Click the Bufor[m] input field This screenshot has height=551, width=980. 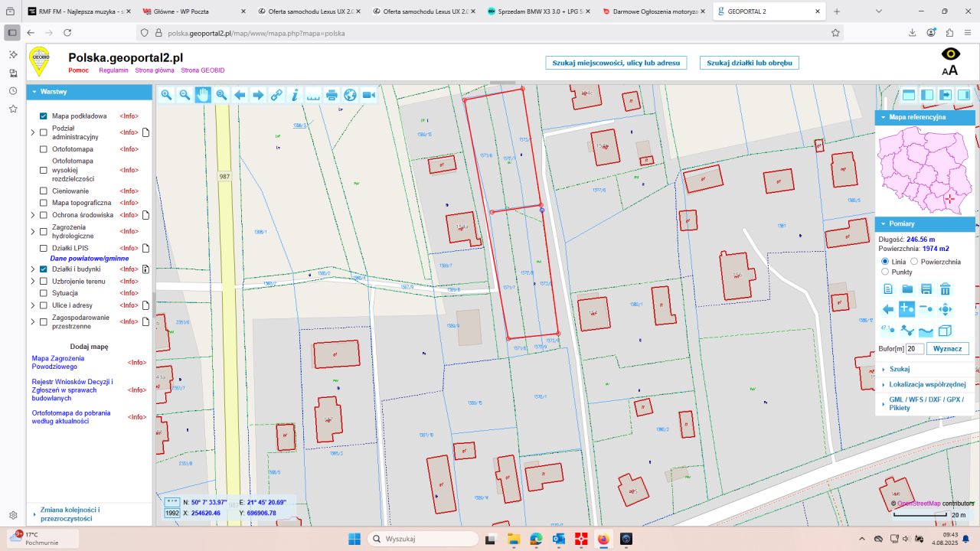(915, 349)
